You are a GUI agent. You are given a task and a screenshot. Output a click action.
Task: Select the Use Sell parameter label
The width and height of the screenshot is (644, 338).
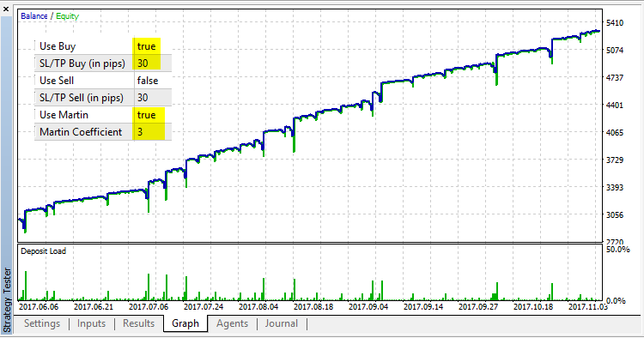tap(57, 81)
